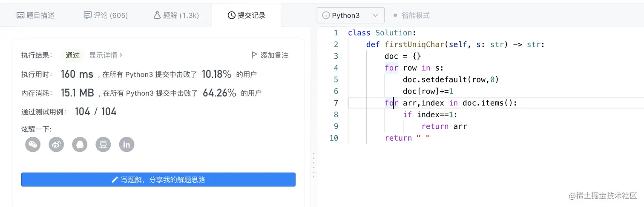Click the 通过 result status link
Image resolution: width=644 pixels, height=207 pixels.
tap(73, 55)
